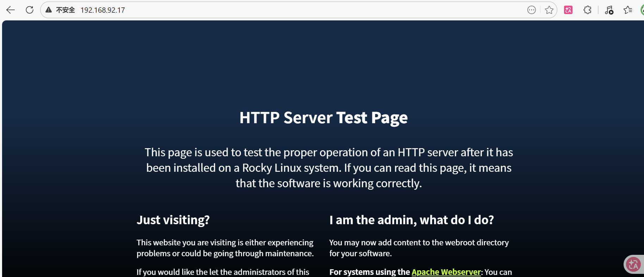Click text "You may now add content to the webroot"
The height and width of the screenshot is (277, 644).
[x=402, y=243]
